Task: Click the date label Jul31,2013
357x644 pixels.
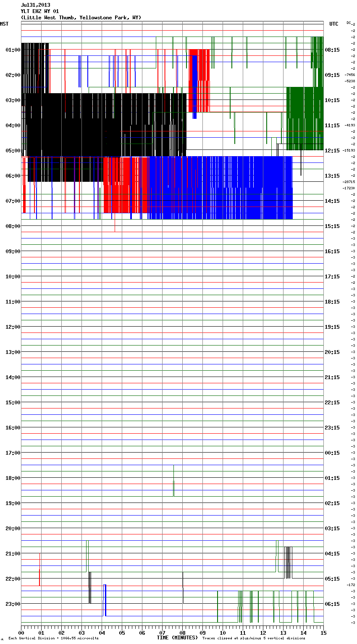Action: point(35,5)
